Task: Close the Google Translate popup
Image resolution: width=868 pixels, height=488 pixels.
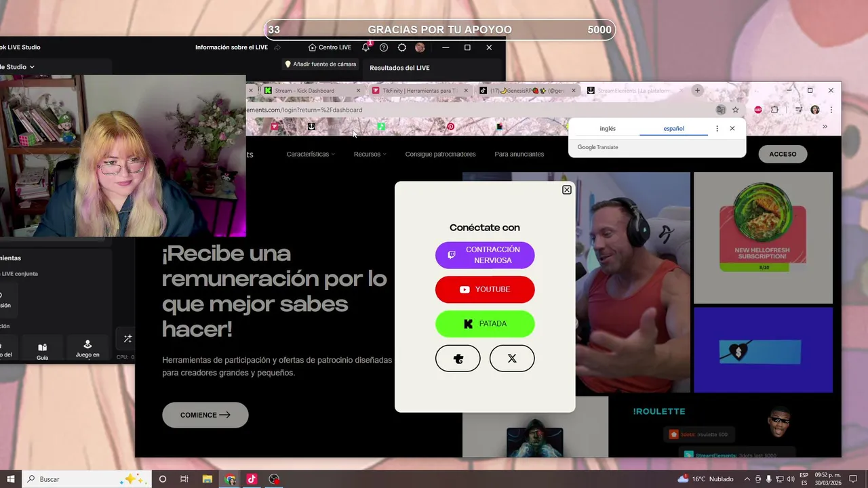Action: pos(732,128)
